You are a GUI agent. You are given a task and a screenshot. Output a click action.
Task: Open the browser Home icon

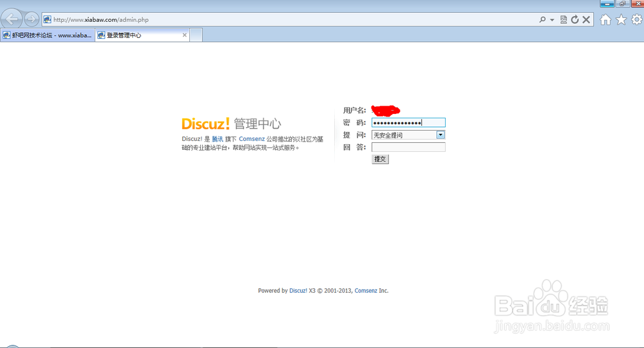tap(605, 19)
